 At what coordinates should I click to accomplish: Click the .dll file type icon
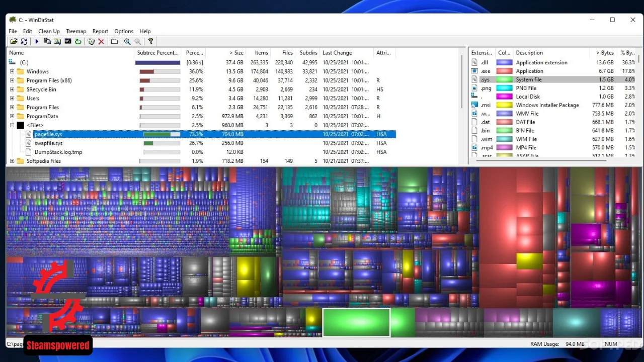[474, 62]
